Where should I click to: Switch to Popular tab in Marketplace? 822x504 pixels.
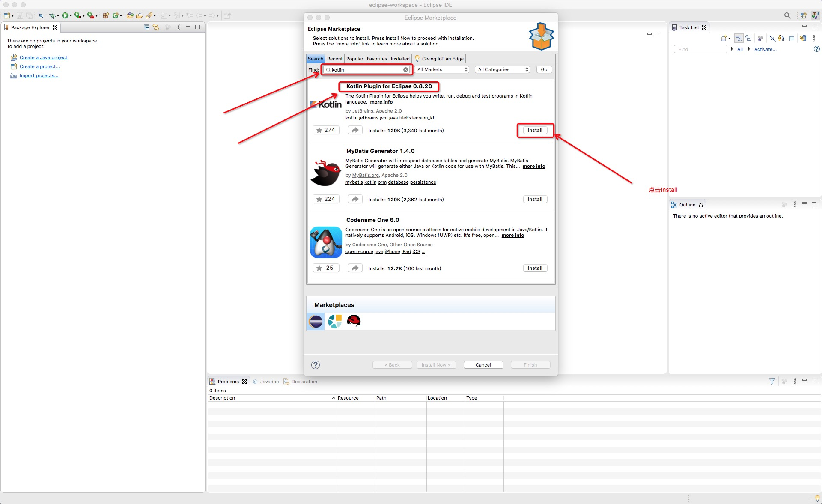(x=354, y=59)
